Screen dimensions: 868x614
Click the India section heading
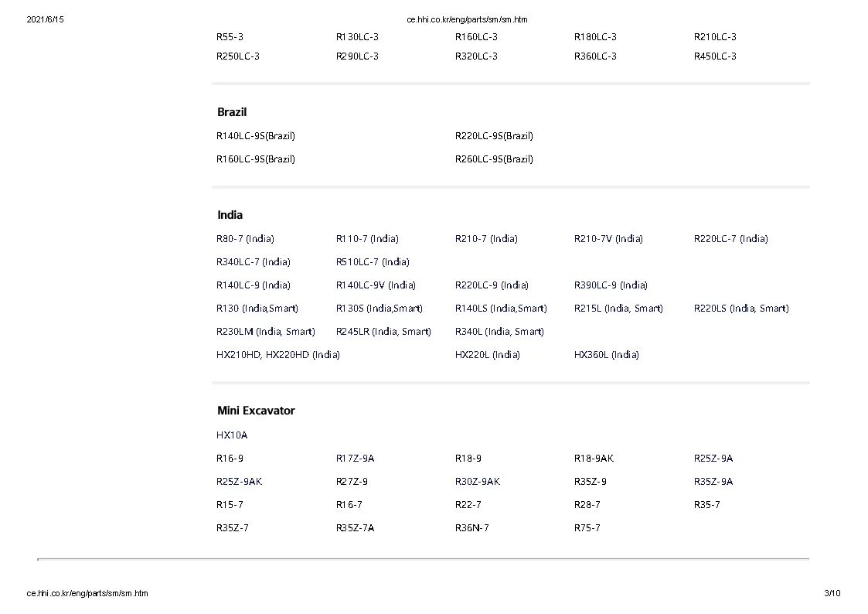coord(230,216)
